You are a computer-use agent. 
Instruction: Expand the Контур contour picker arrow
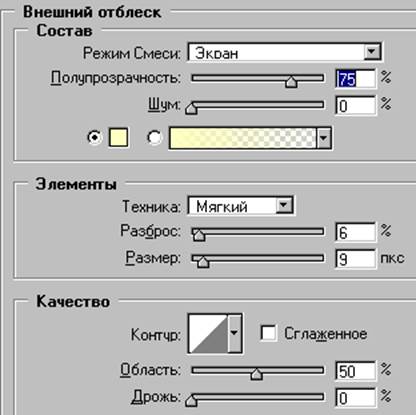(x=235, y=333)
